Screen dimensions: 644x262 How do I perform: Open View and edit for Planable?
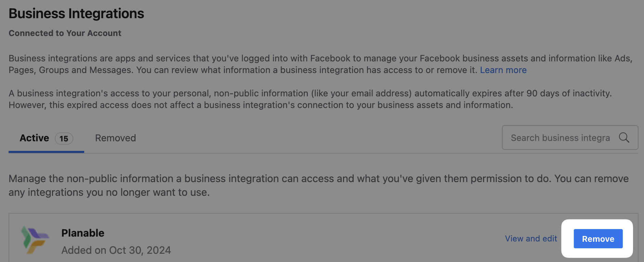531,239
